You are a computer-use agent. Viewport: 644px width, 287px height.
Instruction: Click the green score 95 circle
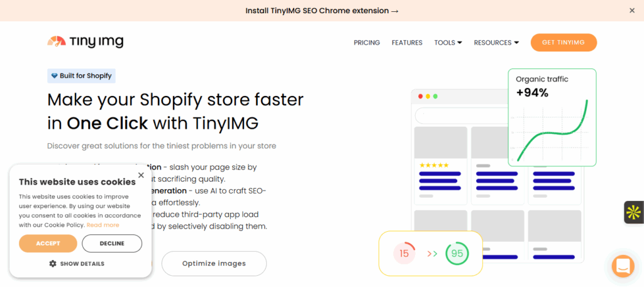457,254
